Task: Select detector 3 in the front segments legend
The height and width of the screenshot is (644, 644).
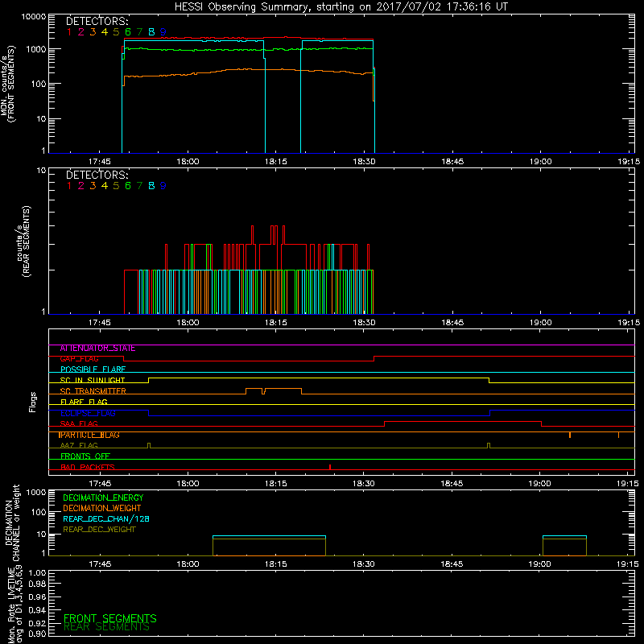Action: 93,32
